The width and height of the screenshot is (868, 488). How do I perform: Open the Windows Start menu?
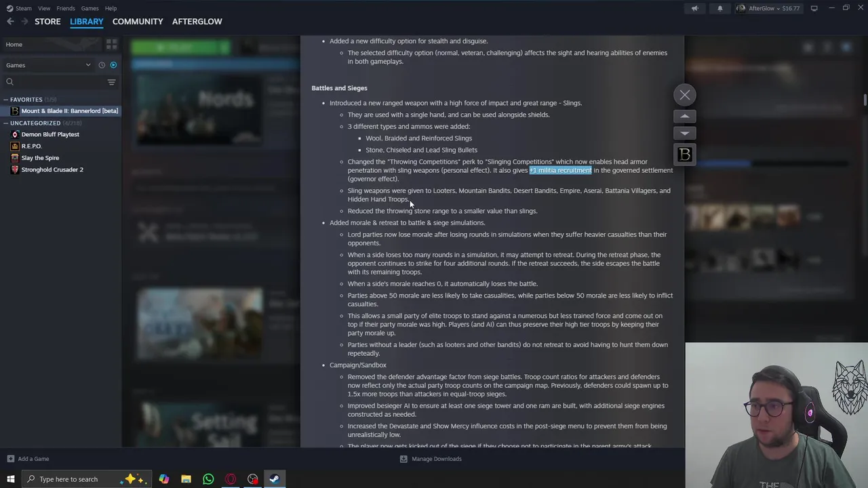coord(10,479)
